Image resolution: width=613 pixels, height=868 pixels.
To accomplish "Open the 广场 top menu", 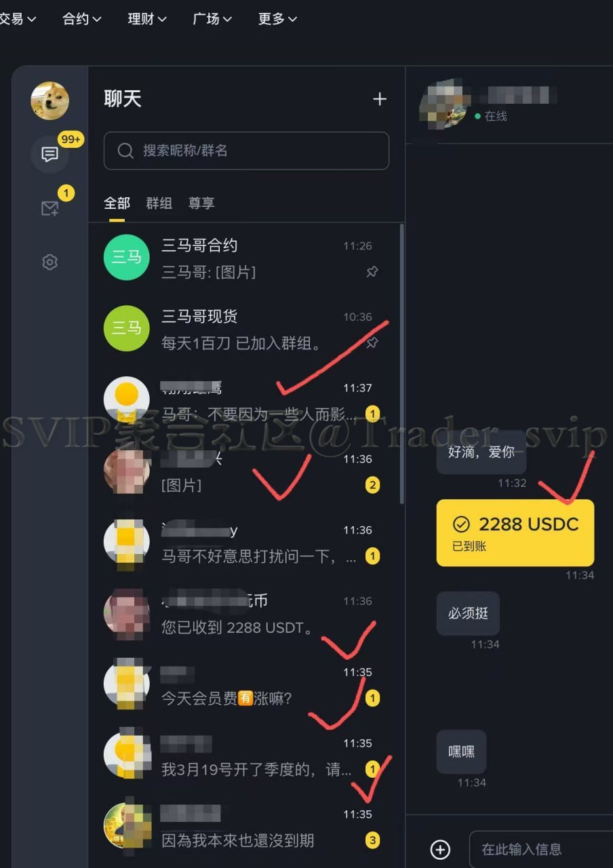I will [x=212, y=19].
